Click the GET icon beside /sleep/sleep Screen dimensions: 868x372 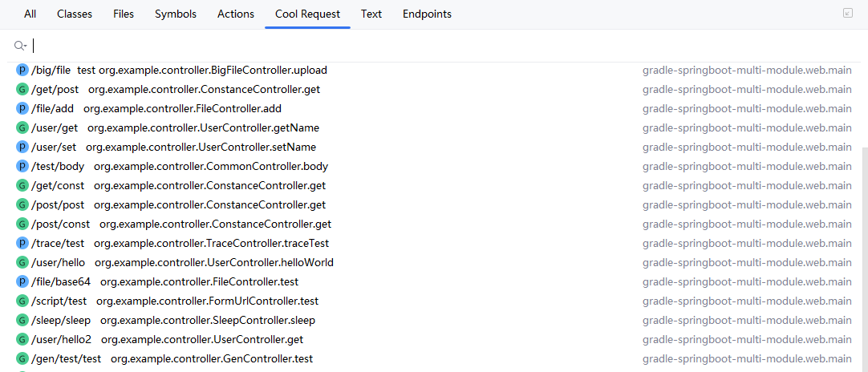pos(22,321)
